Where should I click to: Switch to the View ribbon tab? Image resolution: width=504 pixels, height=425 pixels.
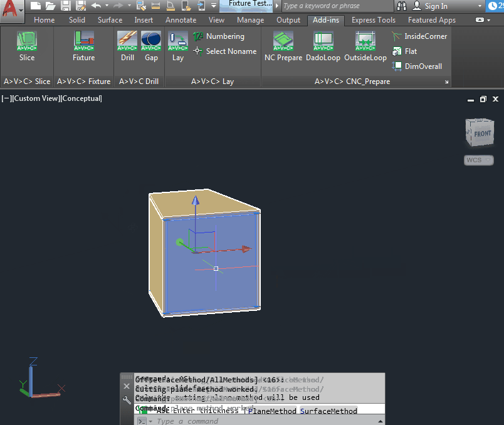pos(217,20)
